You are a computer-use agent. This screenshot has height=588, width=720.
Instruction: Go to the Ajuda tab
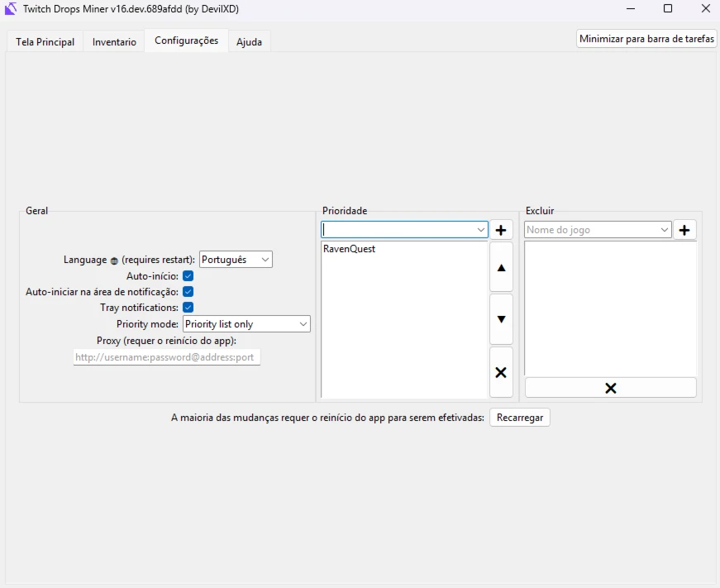pyautogui.click(x=250, y=42)
